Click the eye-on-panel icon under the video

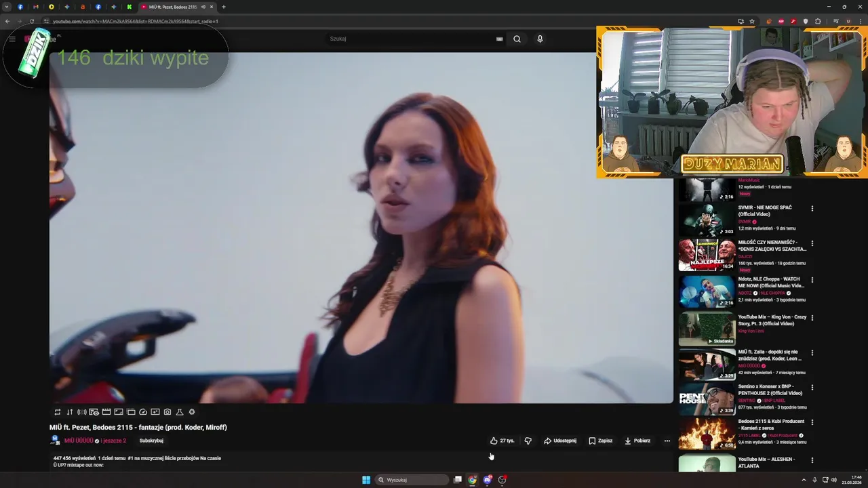pyautogui.click(x=94, y=412)
